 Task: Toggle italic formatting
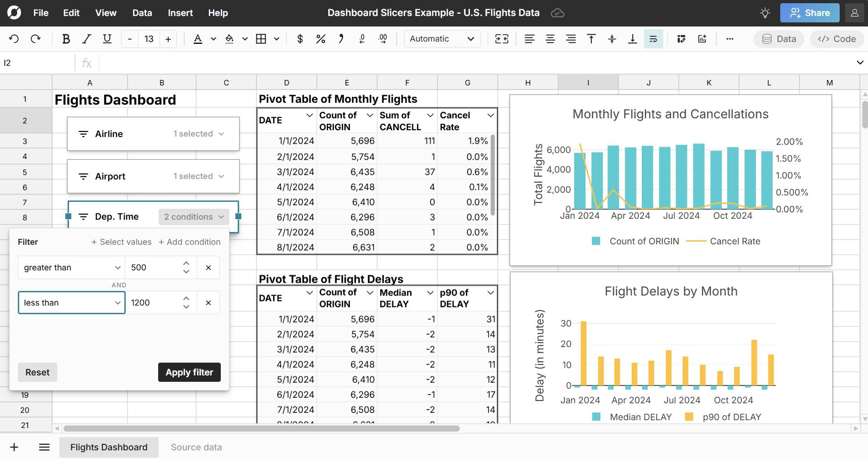86,39
